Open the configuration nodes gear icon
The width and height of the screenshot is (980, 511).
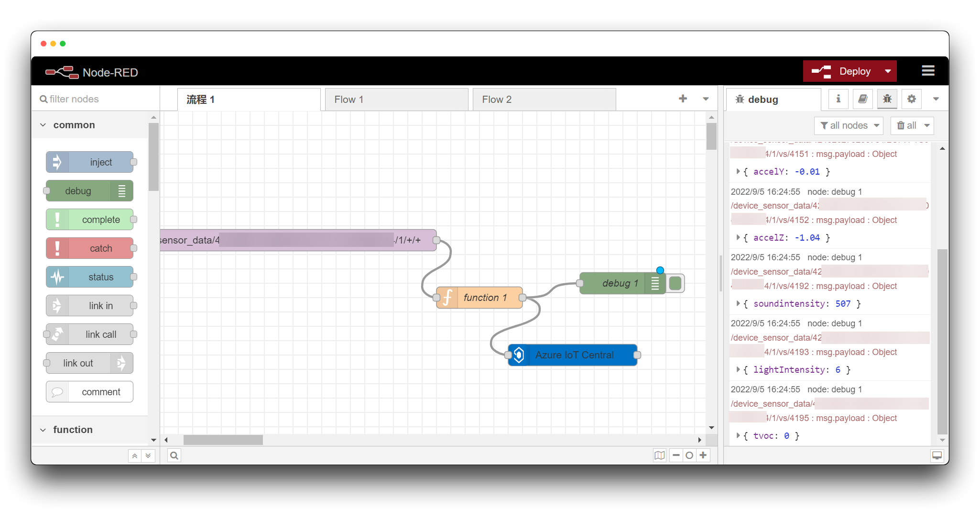click(912, 99)
